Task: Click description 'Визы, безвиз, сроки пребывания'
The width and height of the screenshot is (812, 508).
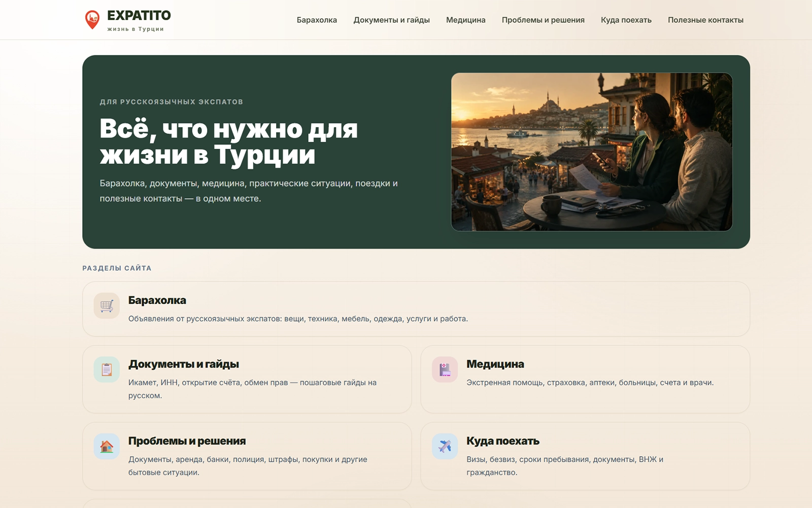Action: (565, 465)
